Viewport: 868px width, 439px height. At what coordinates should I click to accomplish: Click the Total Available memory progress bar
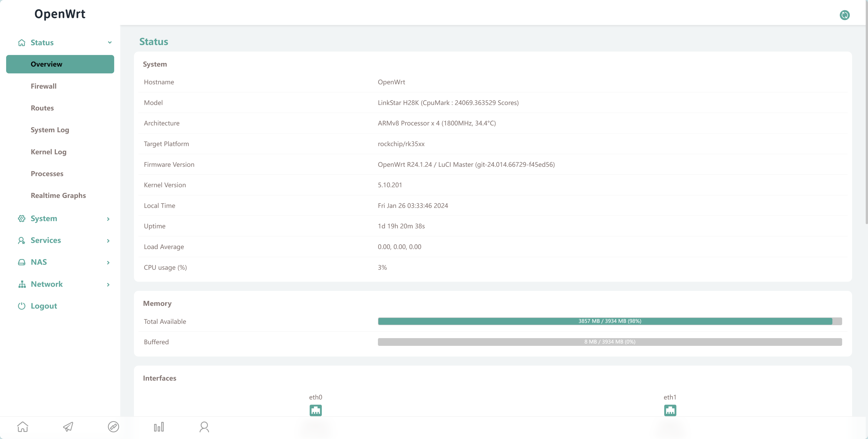click(x=609, y=321)
